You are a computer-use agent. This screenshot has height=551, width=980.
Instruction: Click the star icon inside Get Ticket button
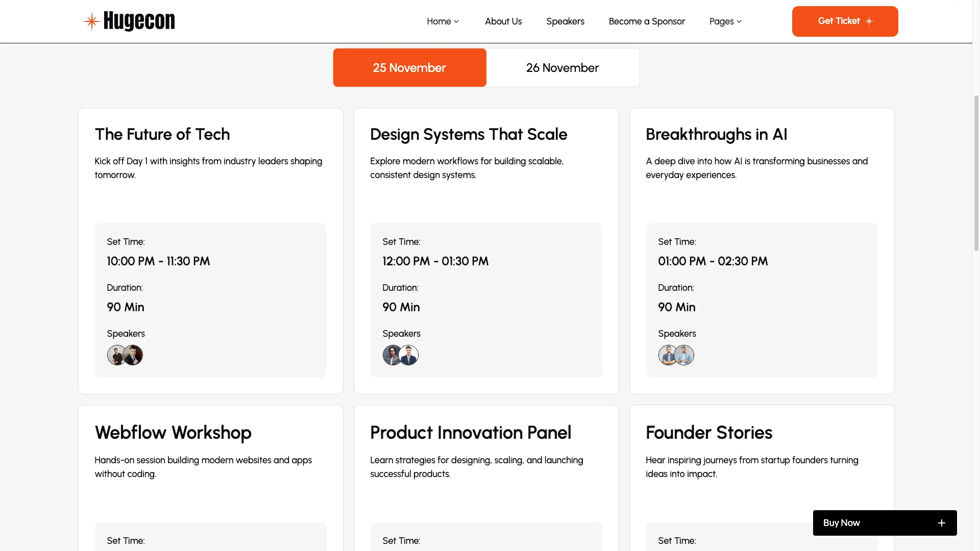[x=869, y=21]
